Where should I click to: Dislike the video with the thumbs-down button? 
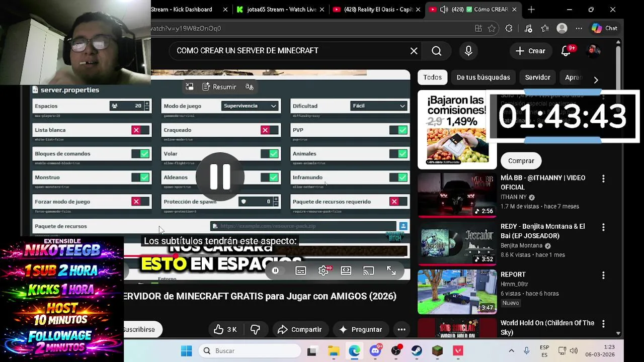pos(256,329)
